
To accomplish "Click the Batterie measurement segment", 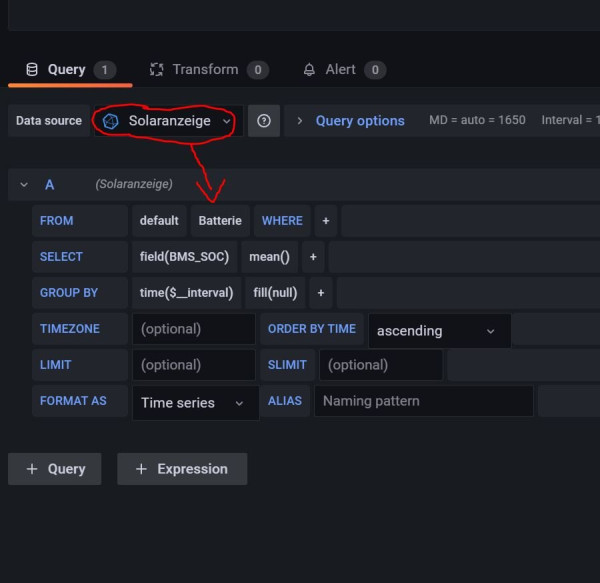I will point(220,221).
